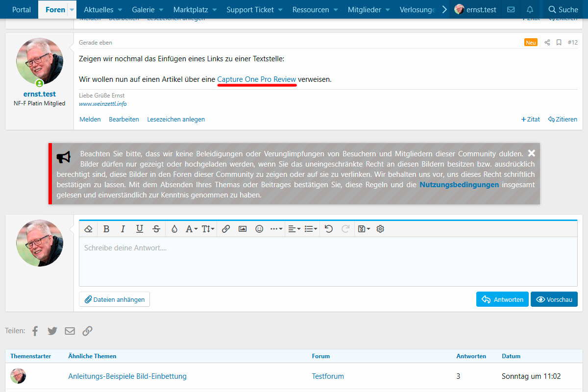Share thread on Facebook icon
Viewport: 588px width, 392px height.
[35, 331]
